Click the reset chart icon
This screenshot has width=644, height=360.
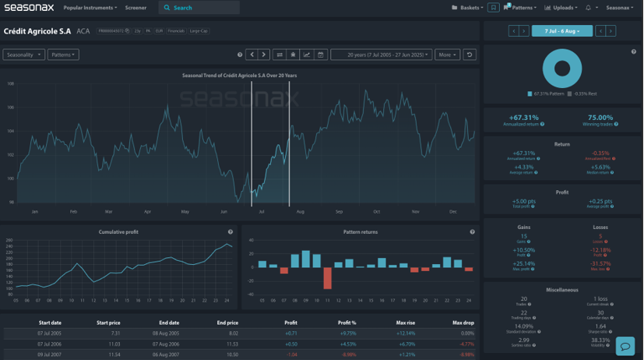(x=470, y=55)
